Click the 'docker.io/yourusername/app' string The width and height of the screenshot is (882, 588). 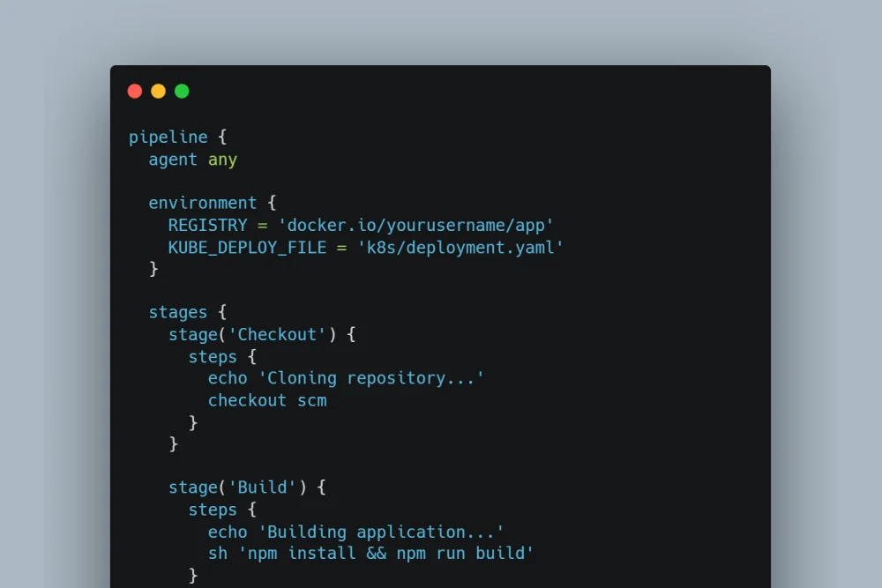tap(415, 225)
